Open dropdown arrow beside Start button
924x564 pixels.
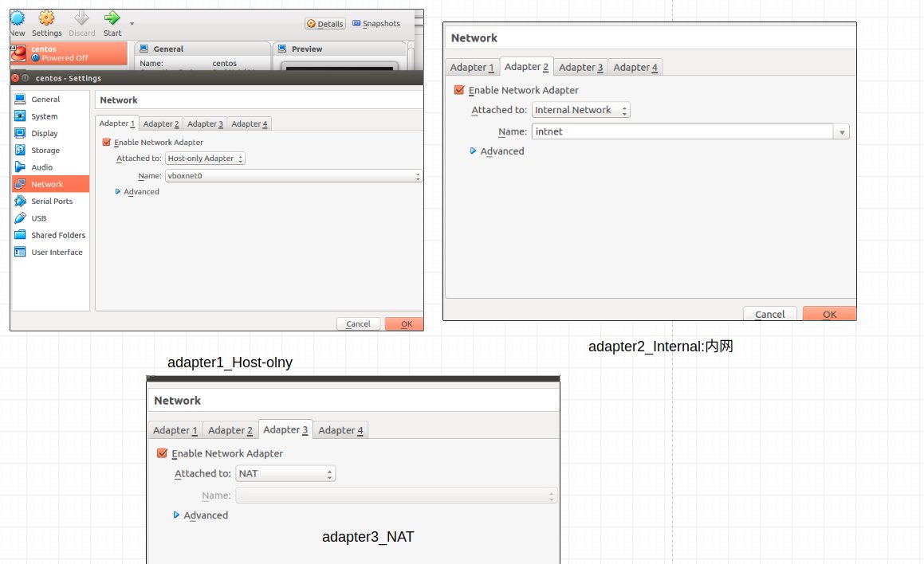132,24
